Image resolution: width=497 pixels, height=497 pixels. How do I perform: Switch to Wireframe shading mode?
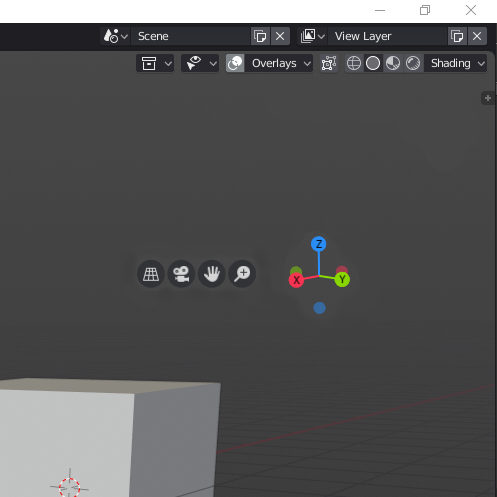tap(354, 63)
